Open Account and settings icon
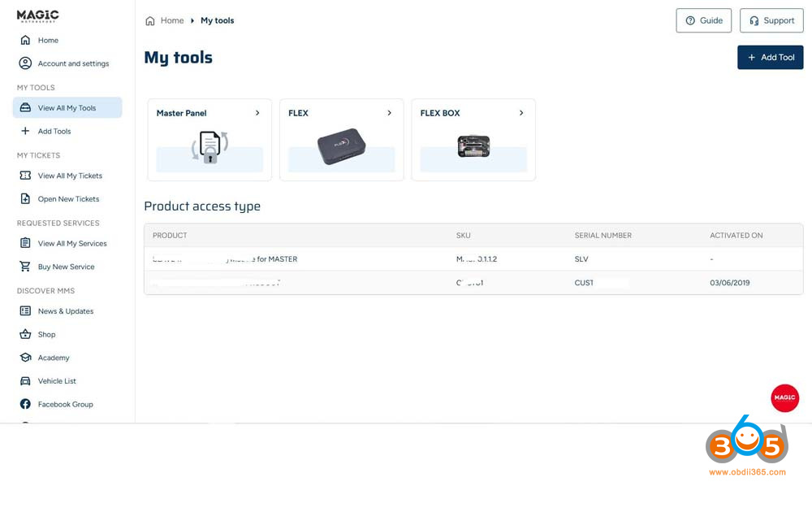 click(x=25, y=63)
